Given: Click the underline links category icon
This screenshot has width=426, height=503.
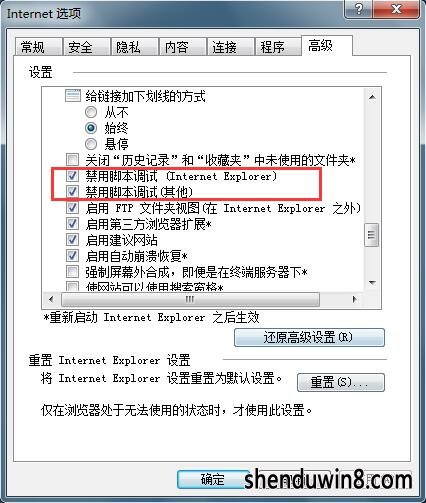Looking at the screenshot, I should tap(73, 96).
